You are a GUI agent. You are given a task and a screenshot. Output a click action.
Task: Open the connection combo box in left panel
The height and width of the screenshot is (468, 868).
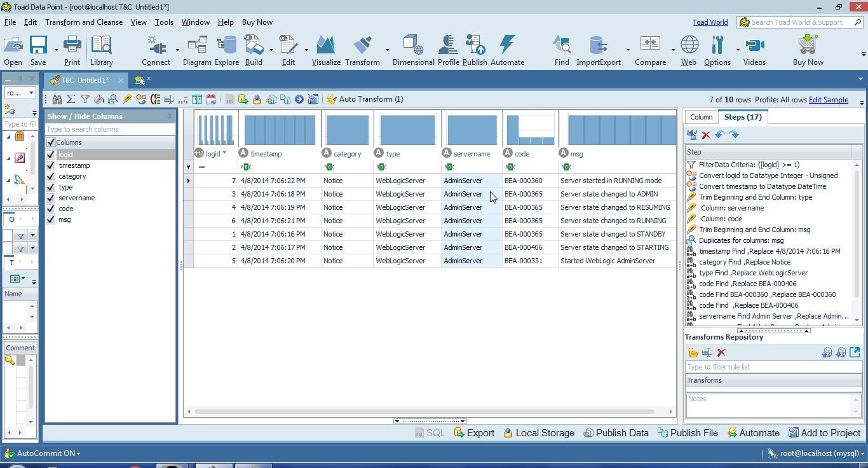pos(20,93)
